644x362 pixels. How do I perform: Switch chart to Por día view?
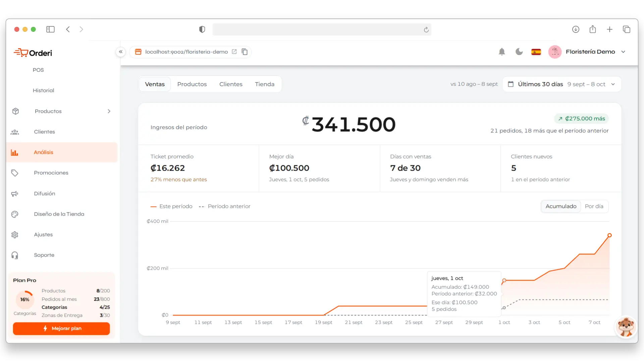(x=594, y=206)
